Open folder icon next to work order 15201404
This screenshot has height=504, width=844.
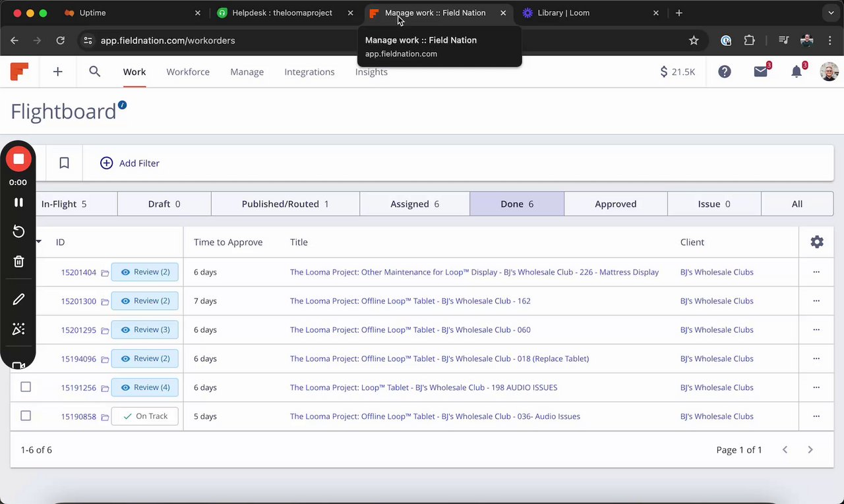[x=105, y=273]
